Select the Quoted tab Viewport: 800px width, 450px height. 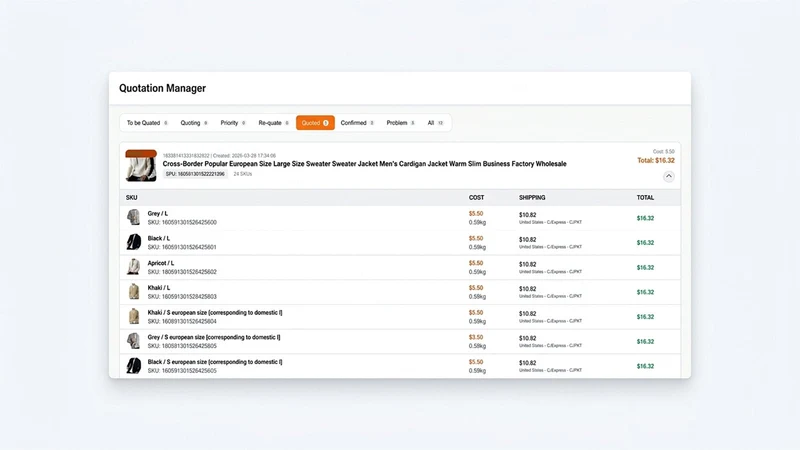[x=315, y=123]
